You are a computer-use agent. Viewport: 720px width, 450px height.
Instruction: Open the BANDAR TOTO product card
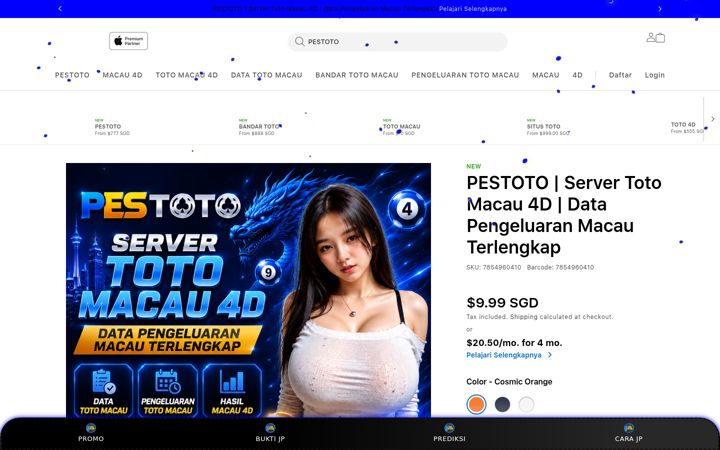tap(259, 126)
